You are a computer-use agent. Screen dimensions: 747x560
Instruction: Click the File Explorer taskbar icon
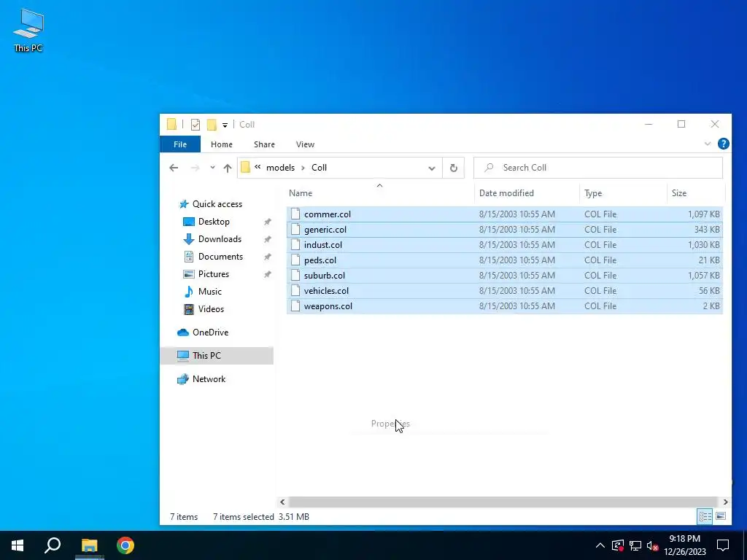pos(89,545)
